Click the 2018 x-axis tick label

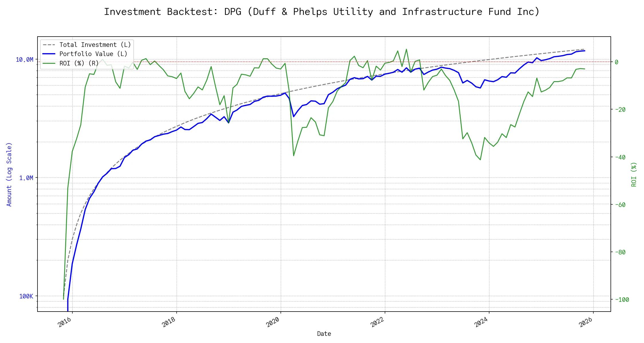[169, 322]
